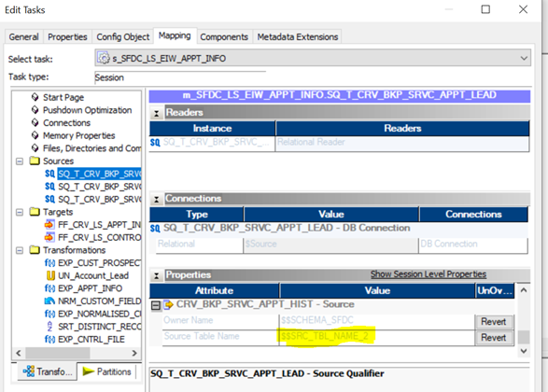The image size is (548, 392).
Task: Collapse the Readers section
Action: click(157, 113)
